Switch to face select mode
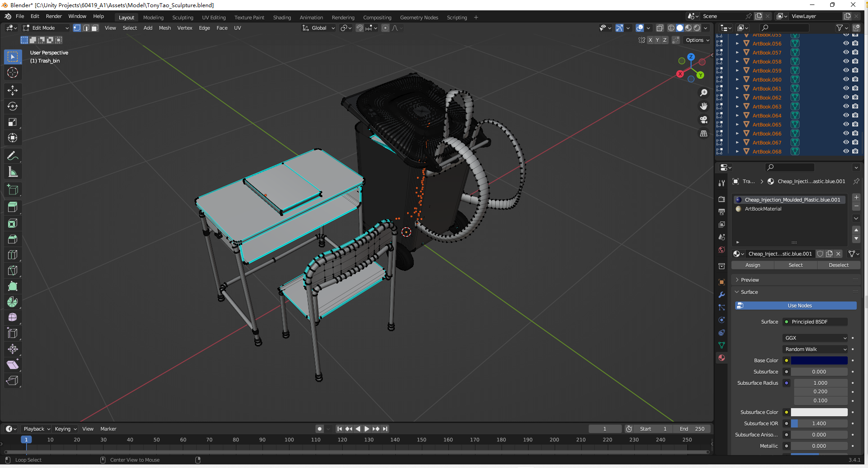This screenshot has width=868, height=468. pyautogui.click(x=95, y=28)
